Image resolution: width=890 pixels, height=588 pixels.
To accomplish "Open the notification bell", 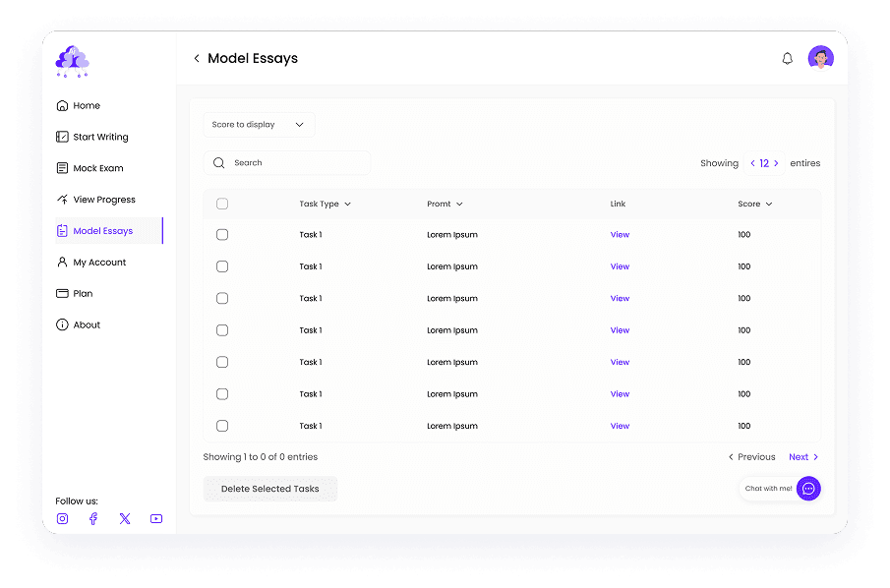I will (x=787, y=58).
